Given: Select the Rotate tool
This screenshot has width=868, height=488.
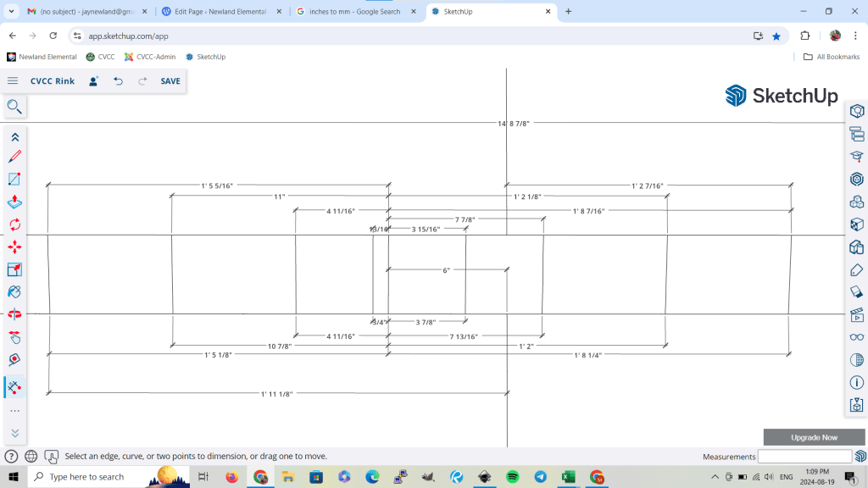Looking at the screenshot, I should coord(14,225).
